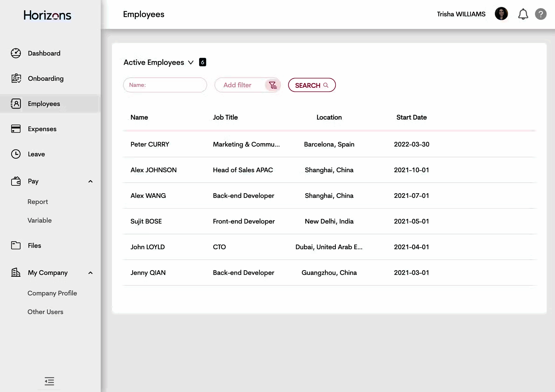
Task: Click the Onboarding badge icon
Action: 16,78
